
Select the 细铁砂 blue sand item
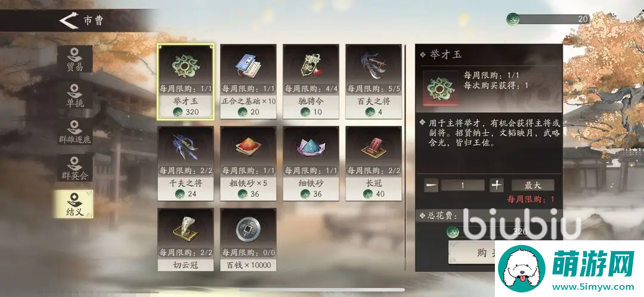coord(311,163)
